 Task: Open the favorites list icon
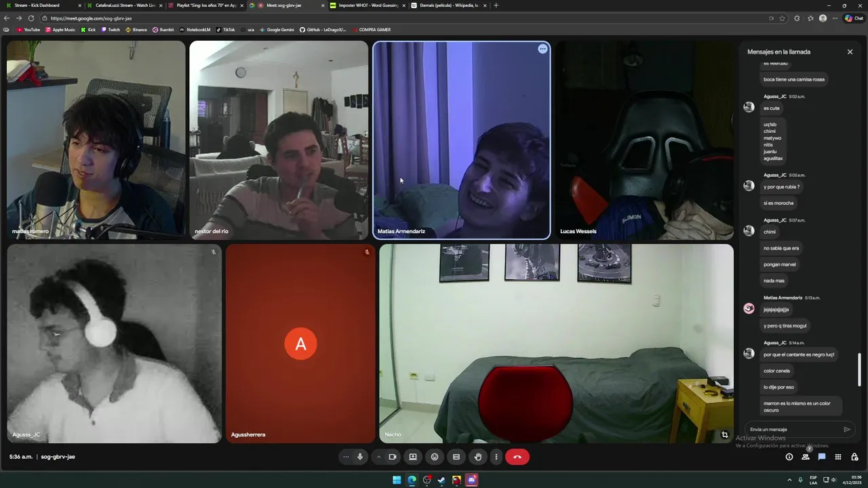click(810, 18)
